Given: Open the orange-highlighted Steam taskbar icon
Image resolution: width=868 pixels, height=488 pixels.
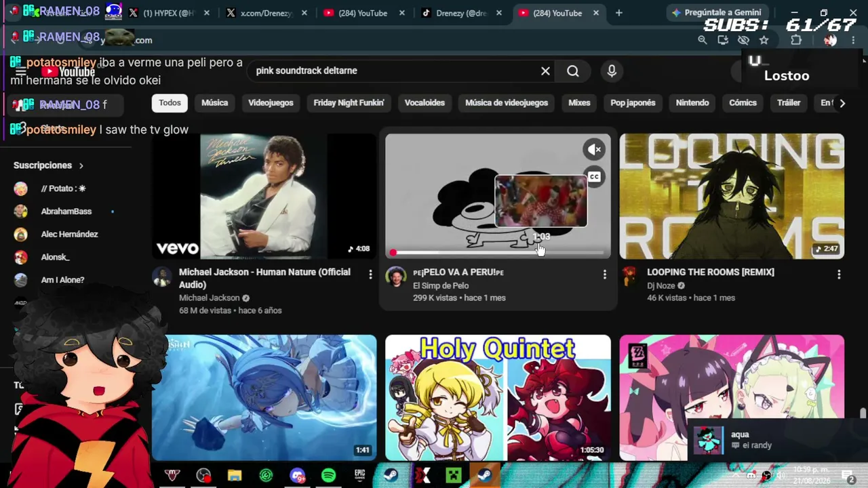Looking at the screenshot, I should (x=484, y=476).
